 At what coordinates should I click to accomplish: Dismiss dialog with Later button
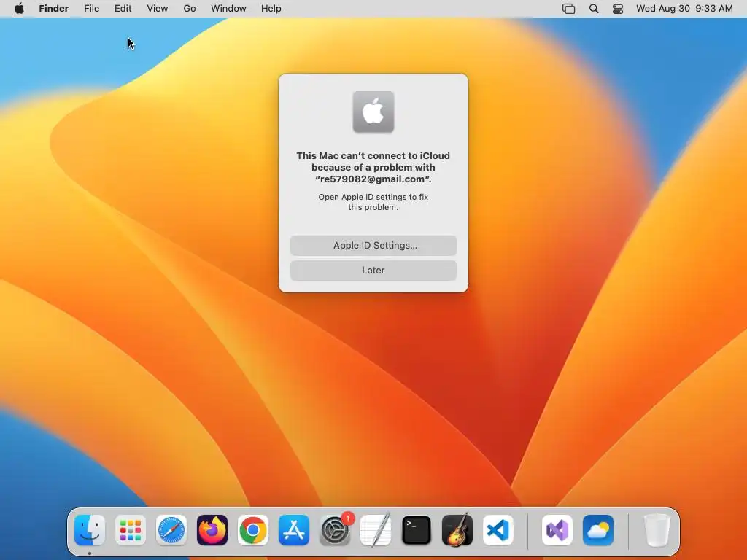[x=373, y=270]
